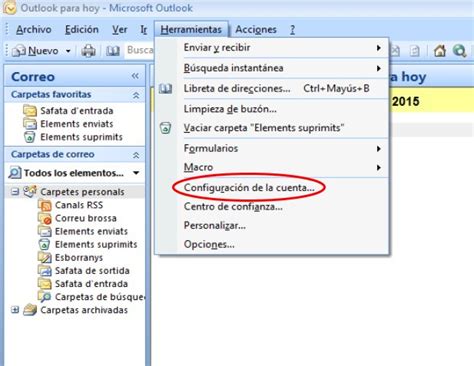Collapse the Correo navigation pane
The width and height of the screenshot is (474, 366).
coord(135,76)
